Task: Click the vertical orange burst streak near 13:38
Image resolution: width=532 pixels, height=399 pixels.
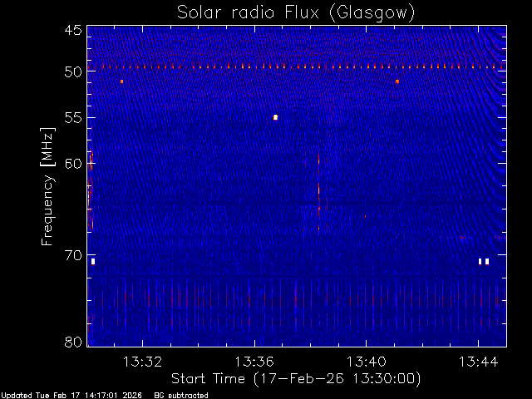Action: click(319, 192)
